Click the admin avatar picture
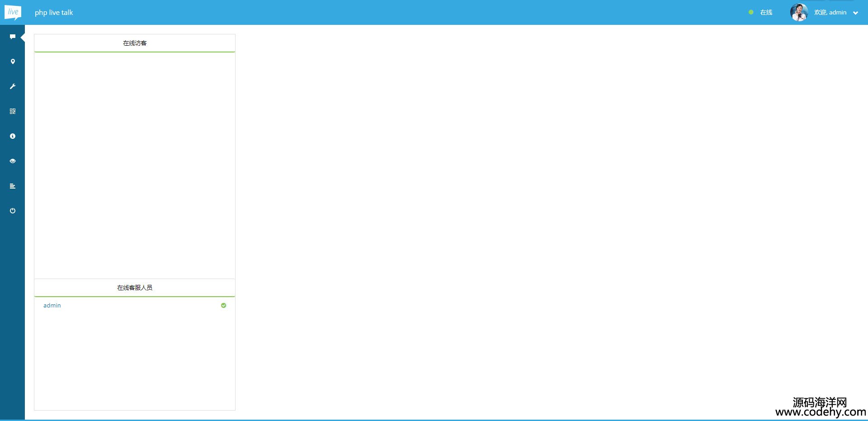Screen dimensions: 868x421 pyautogui.click(x=799, y=12)
